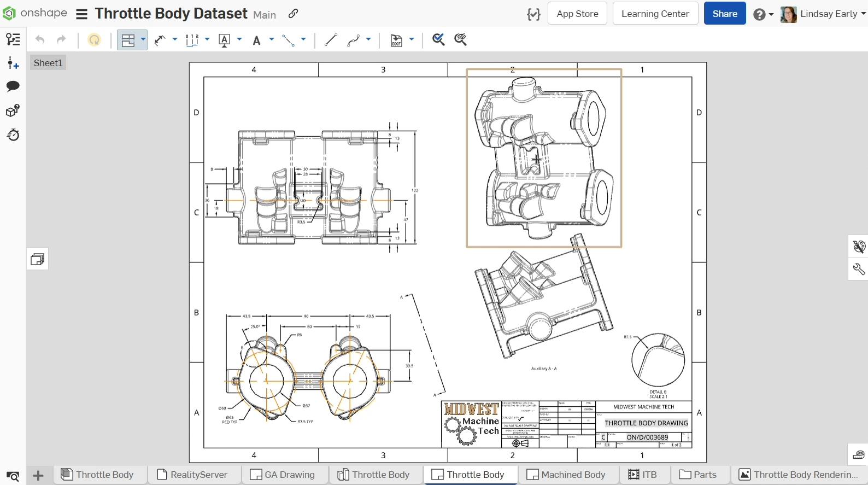Click the Update drawing refresh icon

tap(95, 40)
